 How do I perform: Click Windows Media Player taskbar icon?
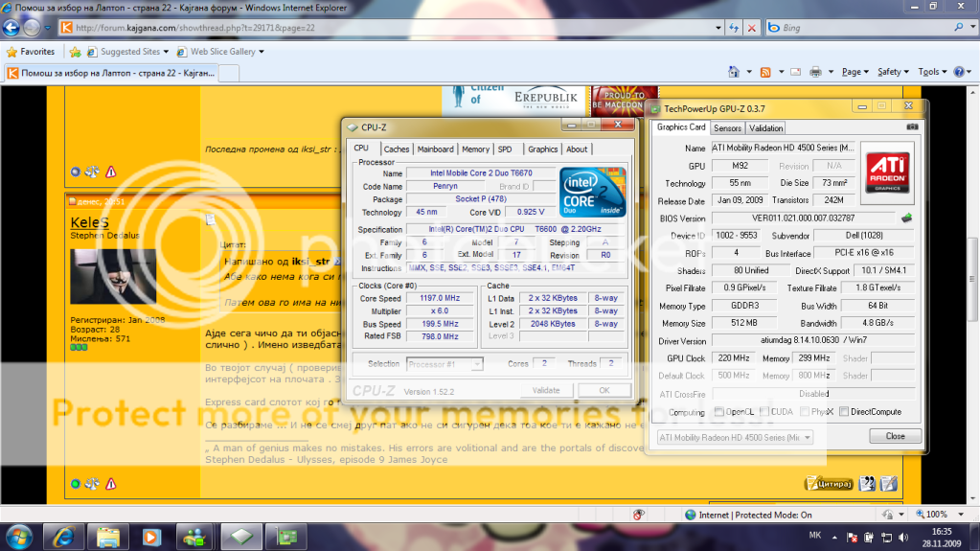tap(151, 535)
